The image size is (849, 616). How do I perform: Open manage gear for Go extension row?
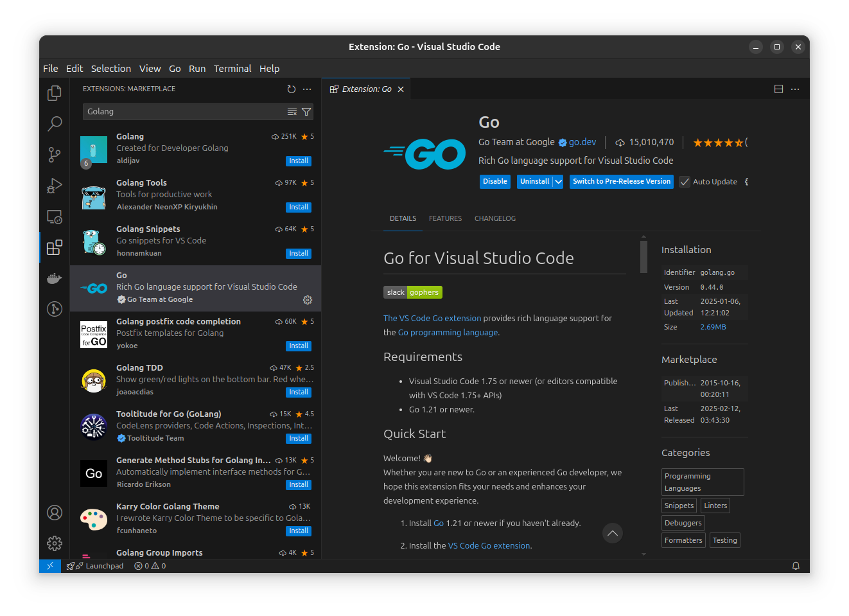point(308,300)
